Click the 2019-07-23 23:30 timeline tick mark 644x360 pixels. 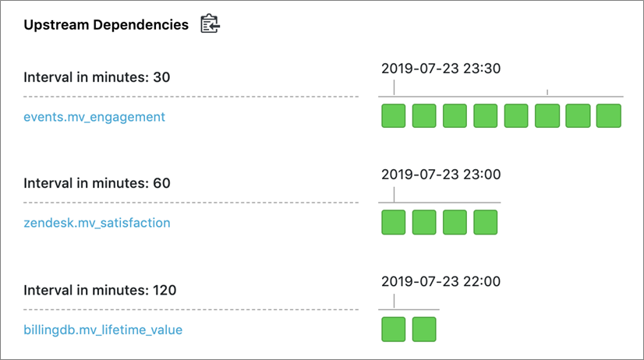394,88
